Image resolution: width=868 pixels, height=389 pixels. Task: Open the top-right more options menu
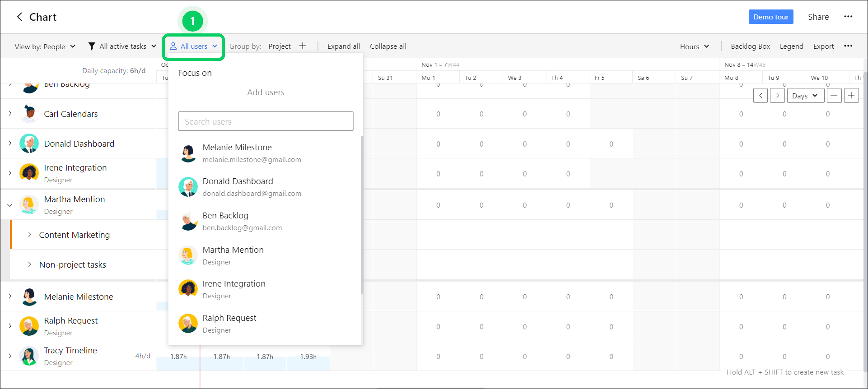848,17
